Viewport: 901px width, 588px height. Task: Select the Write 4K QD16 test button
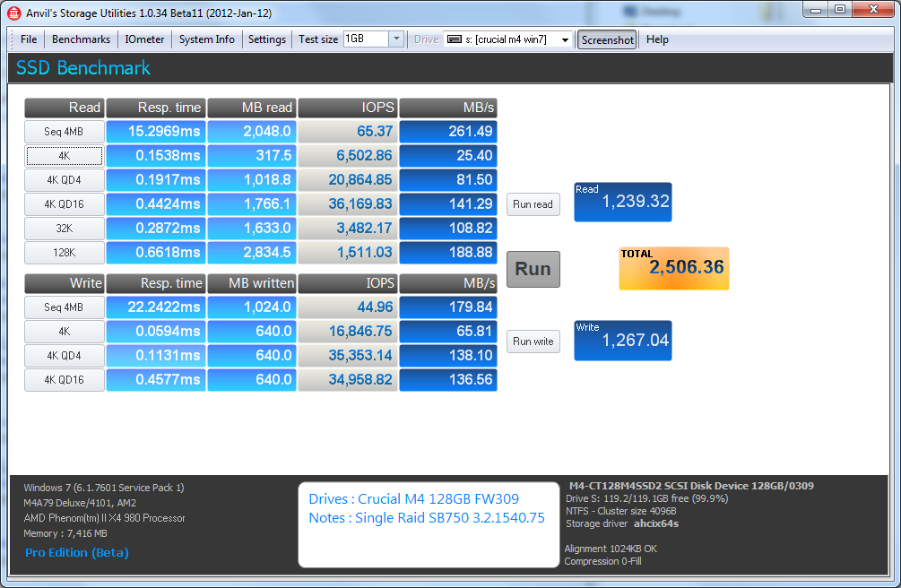click(x=65, y=379)
